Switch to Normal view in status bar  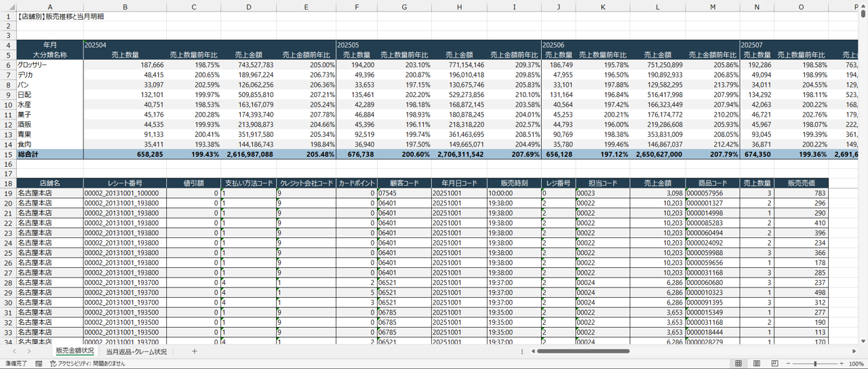tap(738, 364)
